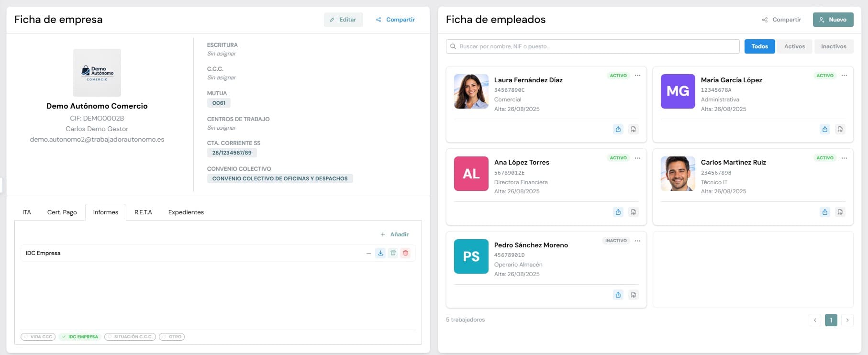Screen dimensions: 868x355
Task: Open options menu for Ana López Torres
Action: [x=637, y=158]
